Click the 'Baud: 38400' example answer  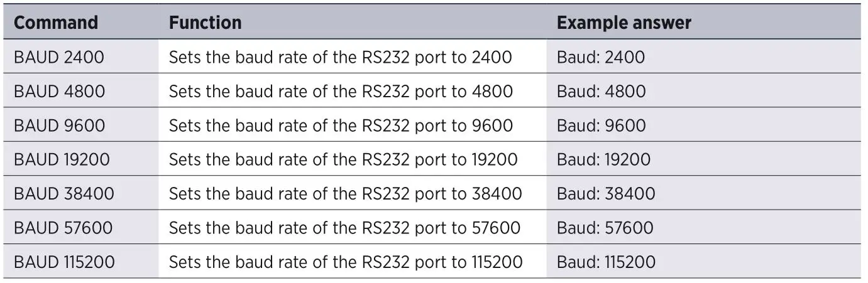(x=606, y=193)
